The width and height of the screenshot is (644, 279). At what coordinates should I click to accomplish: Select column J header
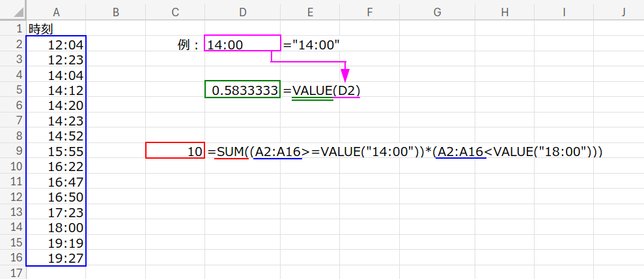623,12
